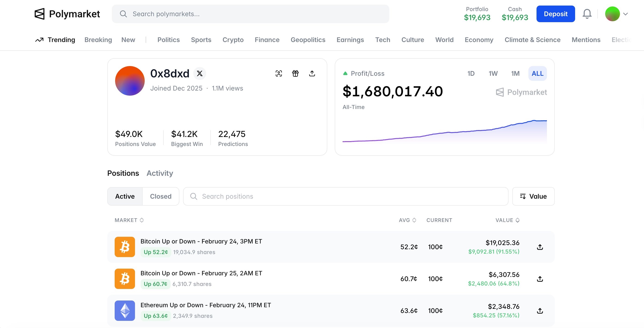Click the share icon on profile card
This screenshot has width=644, height=328.
pyautogui.click(x=312, y=73)
